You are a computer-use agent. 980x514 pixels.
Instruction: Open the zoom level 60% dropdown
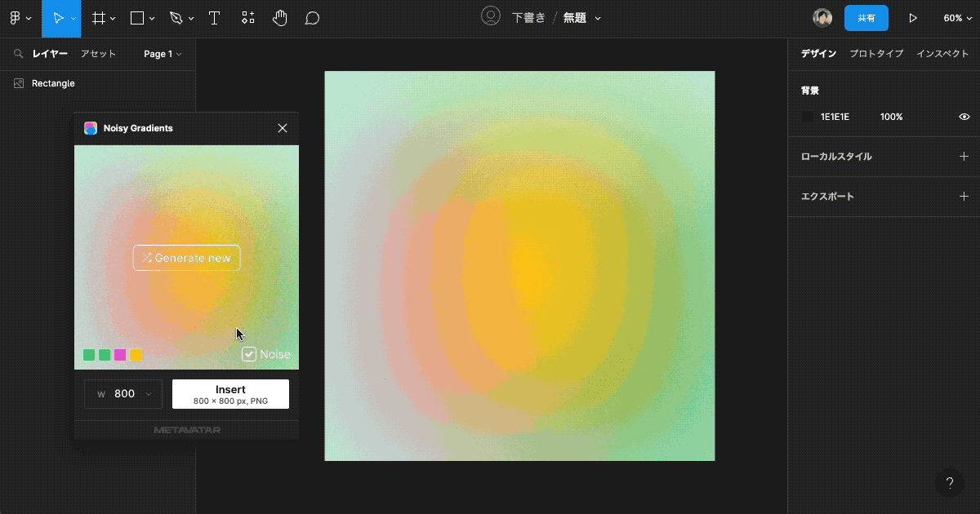pyautogui.click(x=957, y=17)
